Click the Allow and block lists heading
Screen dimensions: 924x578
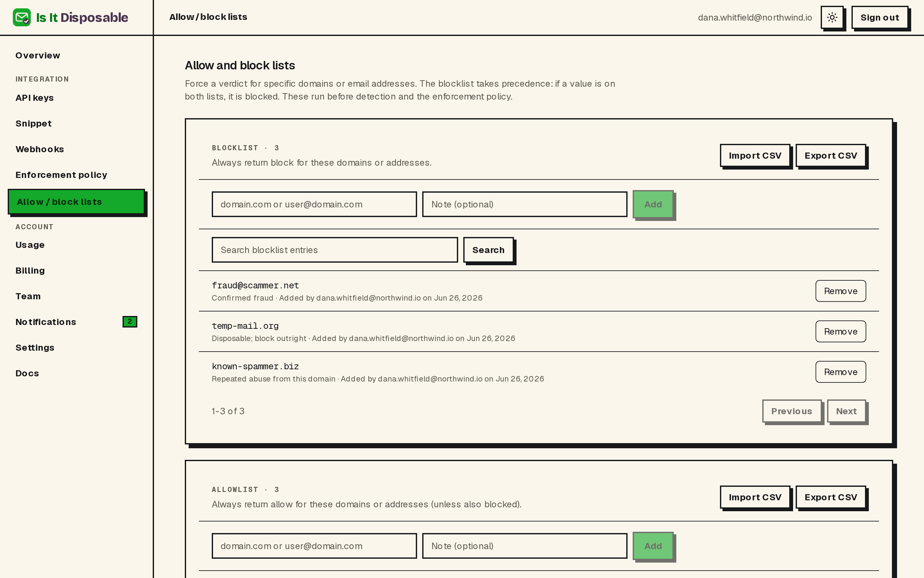240,66
